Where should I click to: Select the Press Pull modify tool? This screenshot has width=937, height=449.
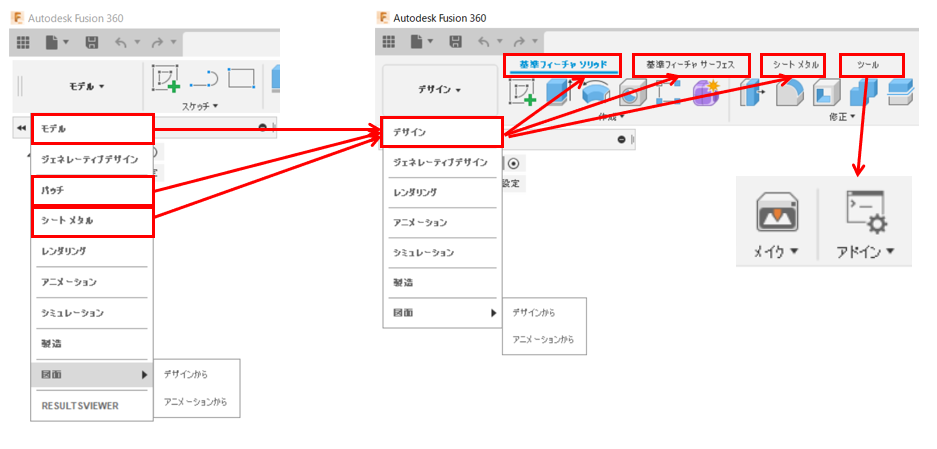coord(752,92)
